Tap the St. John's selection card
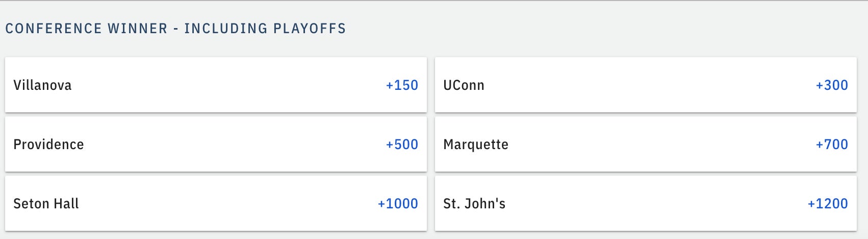868x239 pixels. pyautogui.click(x=646, y=203)
